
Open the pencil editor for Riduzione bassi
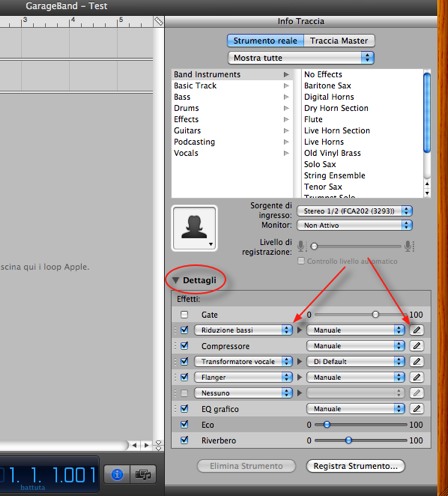point(417,330)
